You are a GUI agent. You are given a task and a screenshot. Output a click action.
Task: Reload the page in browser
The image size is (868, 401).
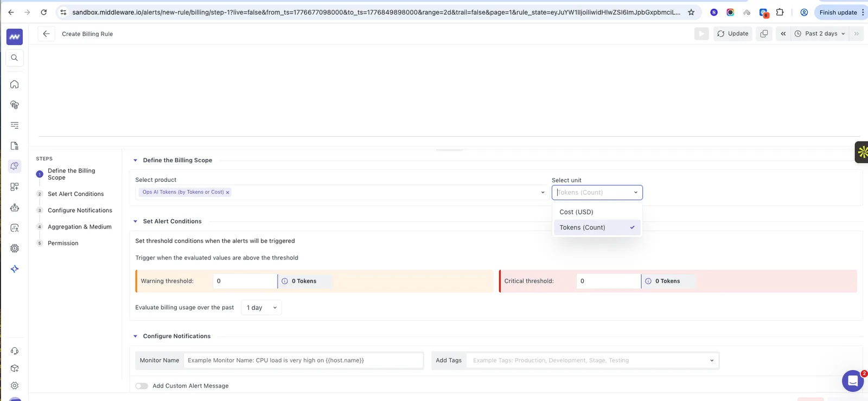tap(44, 12)
